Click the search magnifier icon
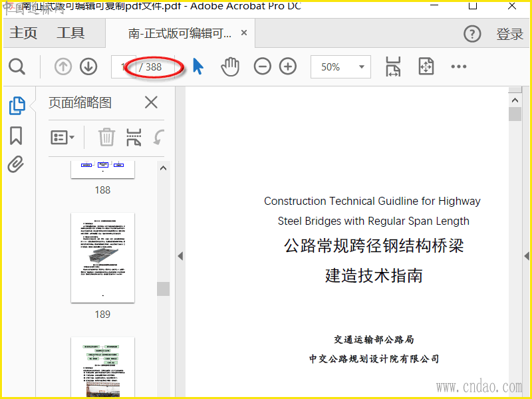Screen dimensions: 532x399 coord(17,66)
